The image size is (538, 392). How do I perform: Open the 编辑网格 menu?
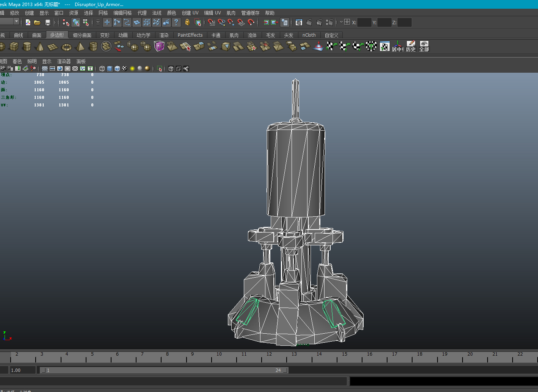122,13
